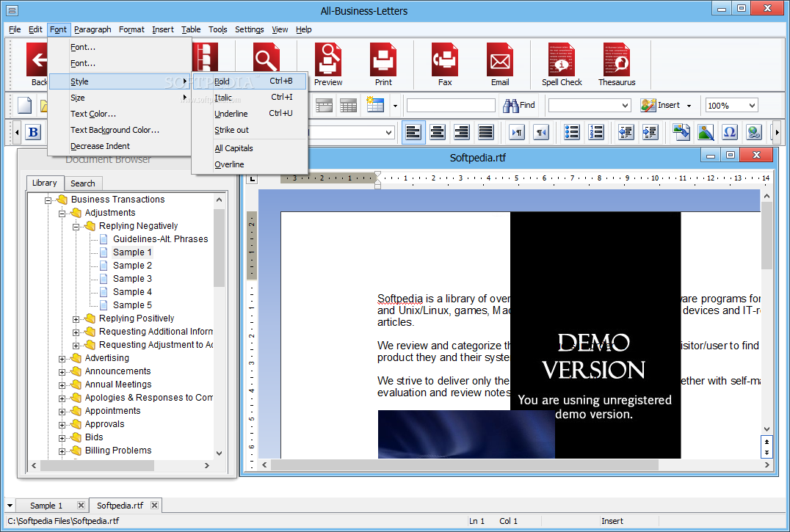Image resolution: width=790 pixels, height=532 pixels.
Task: Select Guidelines-Alt. Phrases tree item
Action: click(160, 239)
